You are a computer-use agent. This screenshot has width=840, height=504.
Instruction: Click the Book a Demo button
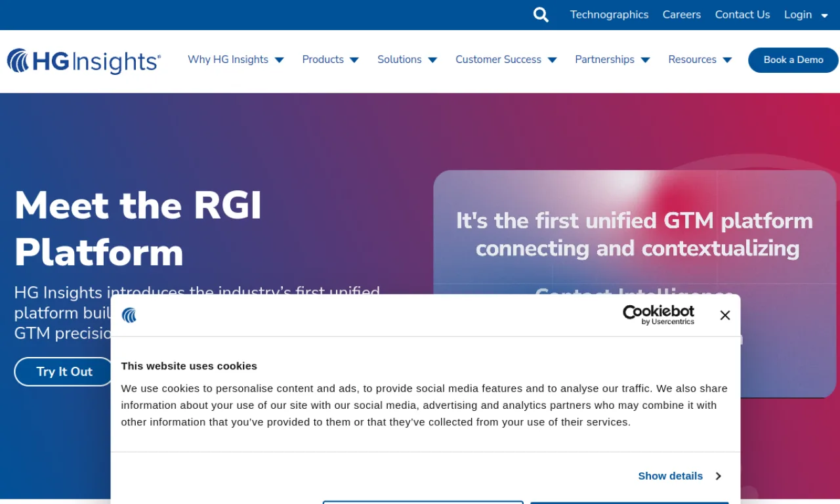click(793, 60)
